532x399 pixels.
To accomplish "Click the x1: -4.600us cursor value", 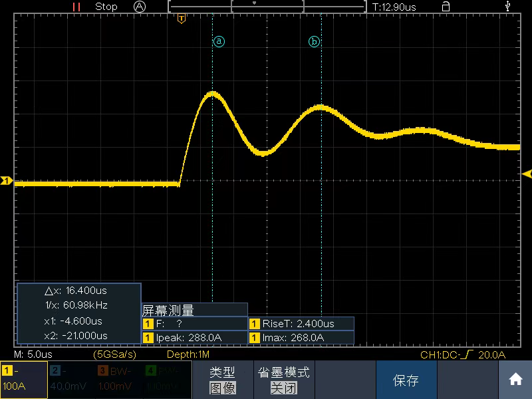I will click(x=73, y=321).
